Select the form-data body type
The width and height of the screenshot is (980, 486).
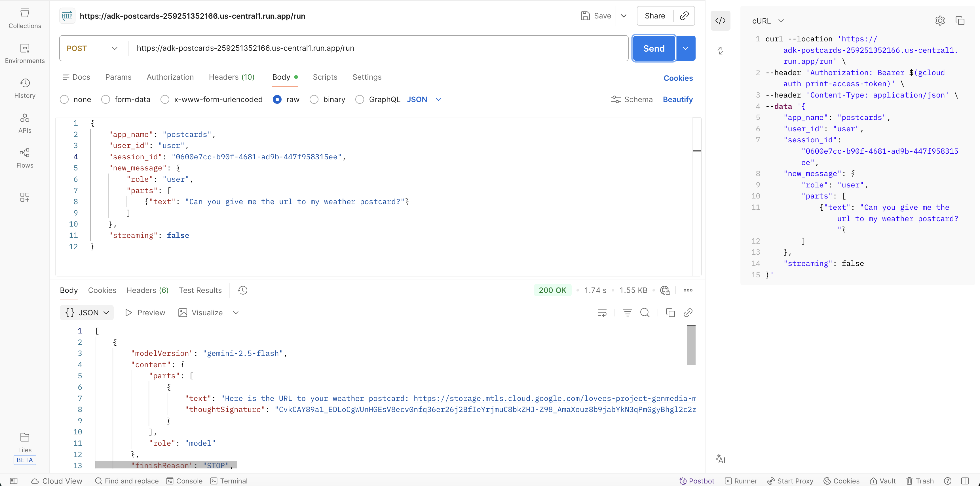[x=105, y=99]
